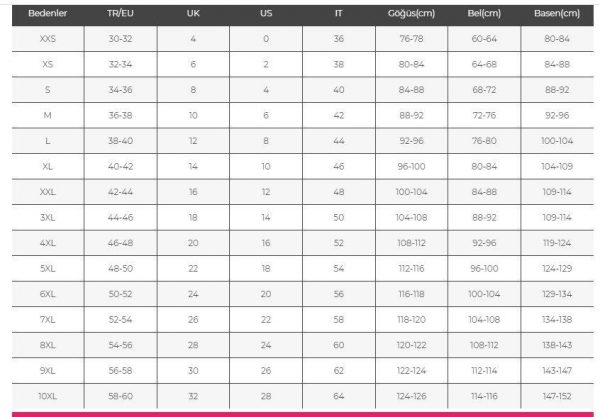Screen dimensions: 600x417
Task: Select the XS size cell
Action: (x=47, y=64)
